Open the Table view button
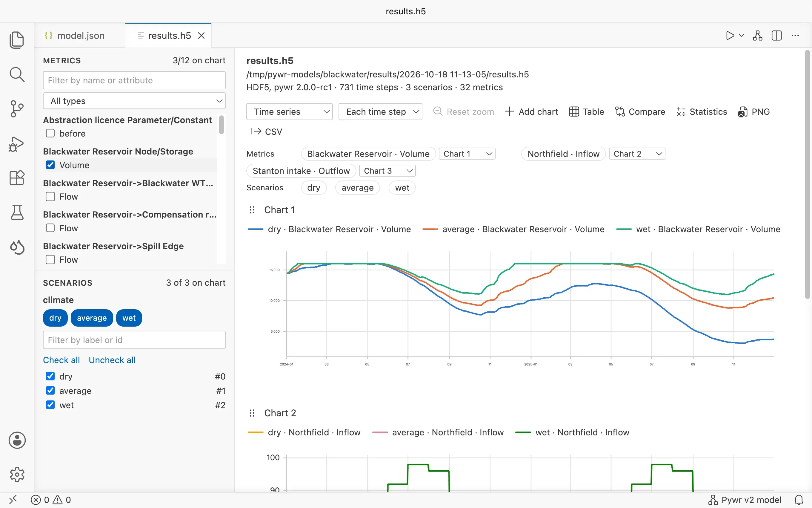The image size is (812, 508). (x=587, y=111)
